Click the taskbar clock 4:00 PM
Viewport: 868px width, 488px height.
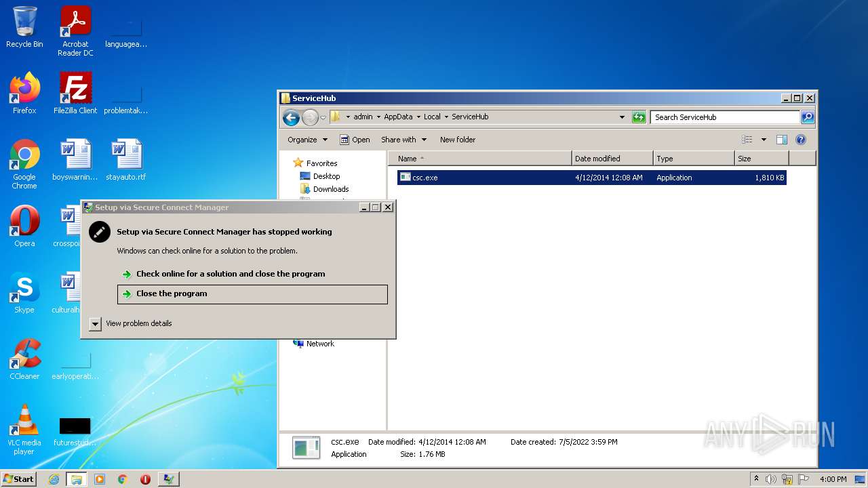point(833,479)
